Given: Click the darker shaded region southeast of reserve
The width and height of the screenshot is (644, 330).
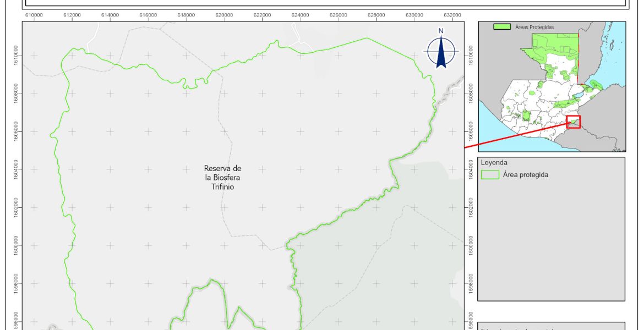Looking at the screenshot, I should point(385,264).
